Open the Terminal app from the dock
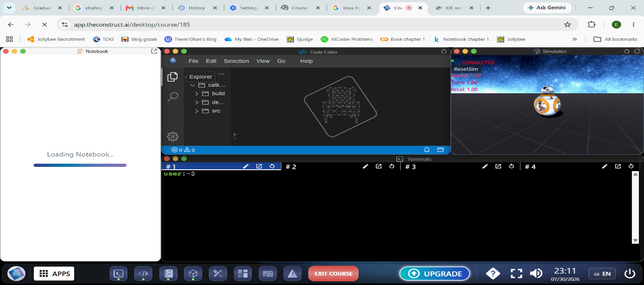Screen dimensions: 644x285 tap(119, 274)
